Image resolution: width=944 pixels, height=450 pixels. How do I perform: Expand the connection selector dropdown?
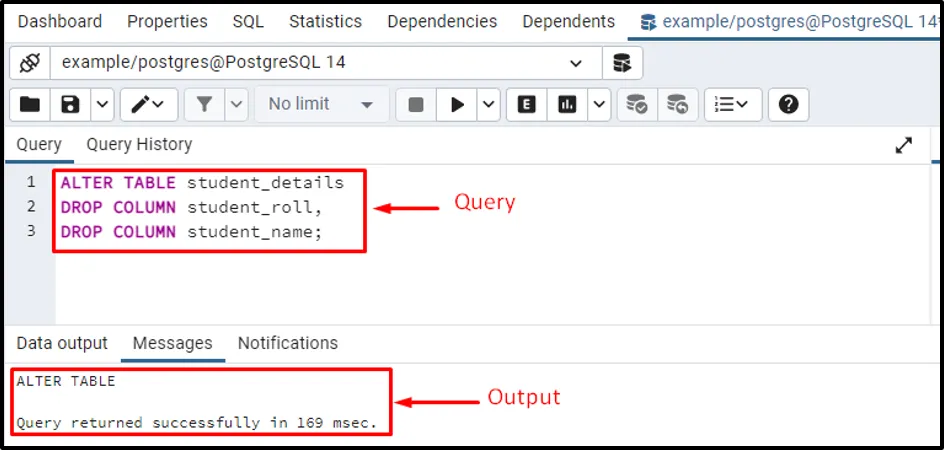(x=576, y=63)
